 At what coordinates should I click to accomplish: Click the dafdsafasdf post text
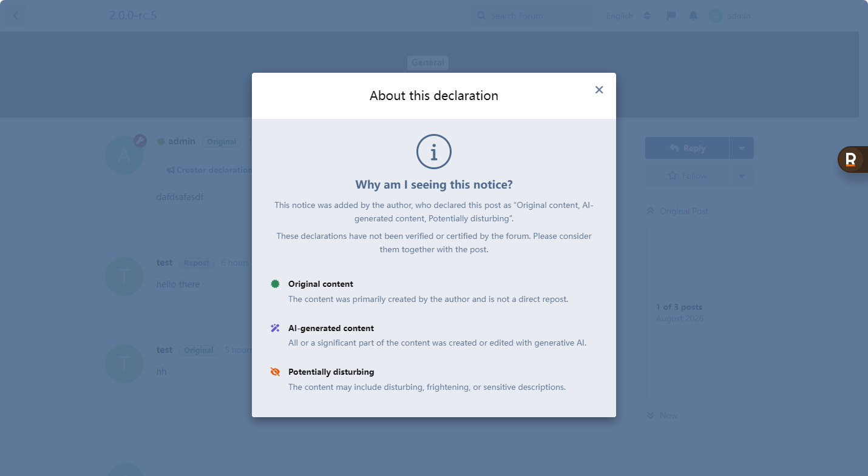(180, 197)
